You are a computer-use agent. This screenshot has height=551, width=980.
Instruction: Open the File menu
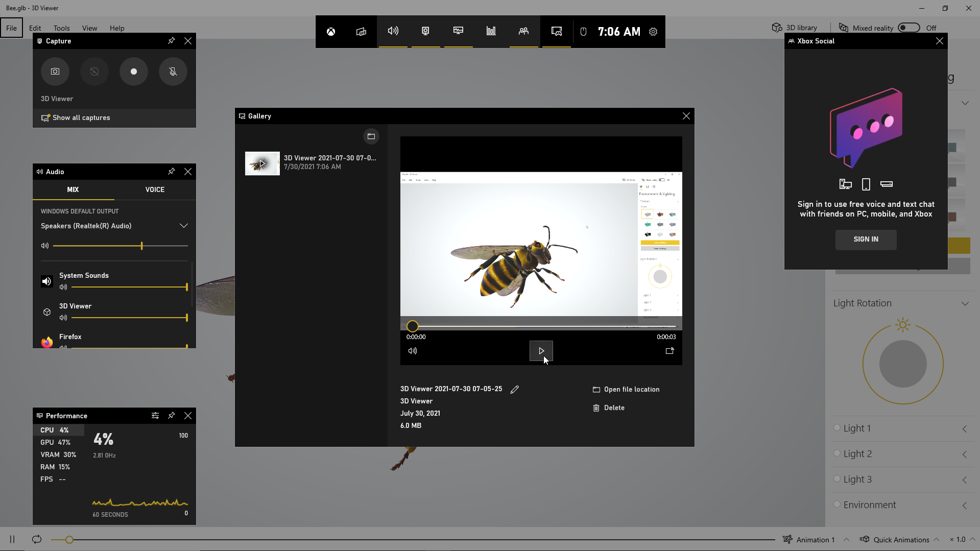coord(11,28)
